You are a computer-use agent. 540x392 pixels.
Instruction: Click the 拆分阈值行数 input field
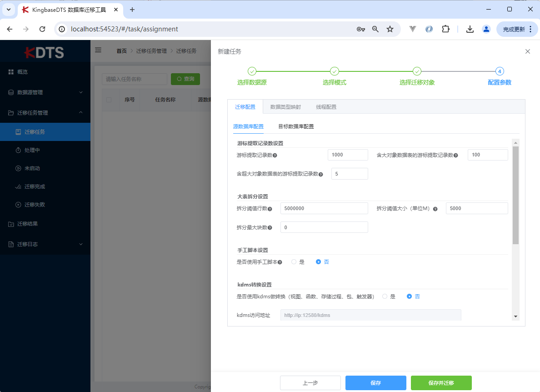[324, 209]
